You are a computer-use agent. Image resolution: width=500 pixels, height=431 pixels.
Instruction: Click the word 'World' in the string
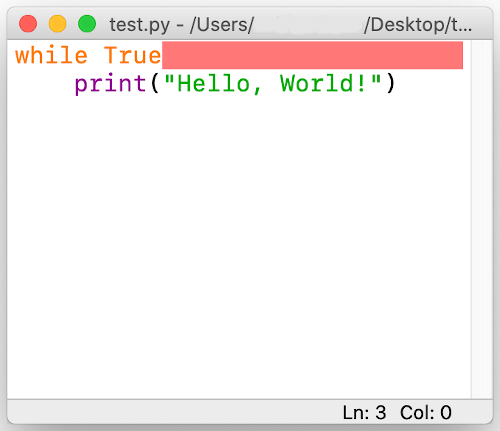(x=317, y=83)
